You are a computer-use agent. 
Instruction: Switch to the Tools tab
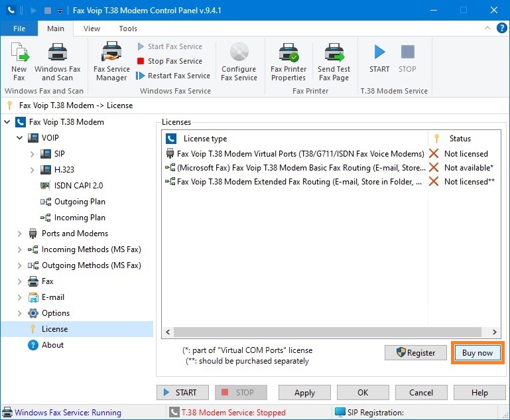(128, 29)
